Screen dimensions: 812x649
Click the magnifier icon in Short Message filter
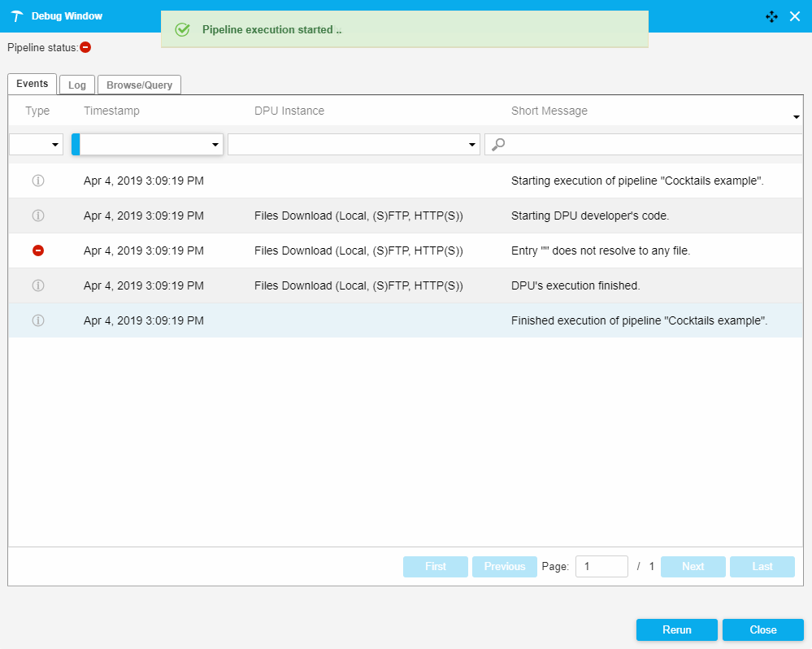pos(499,144)
